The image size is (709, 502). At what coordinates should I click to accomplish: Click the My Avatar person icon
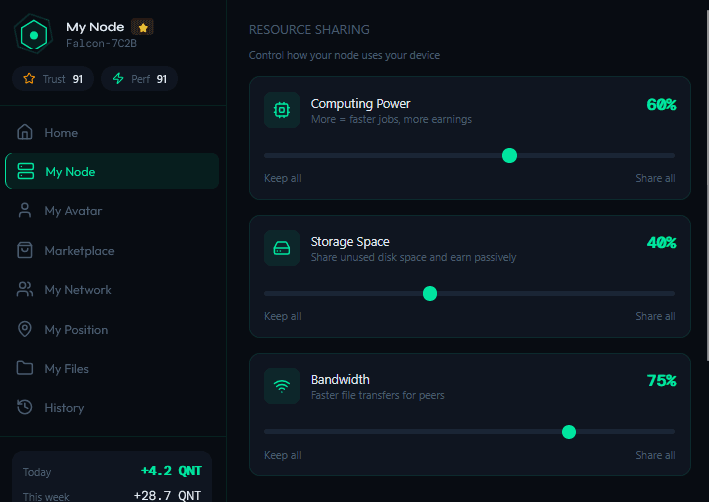[25, 210]
